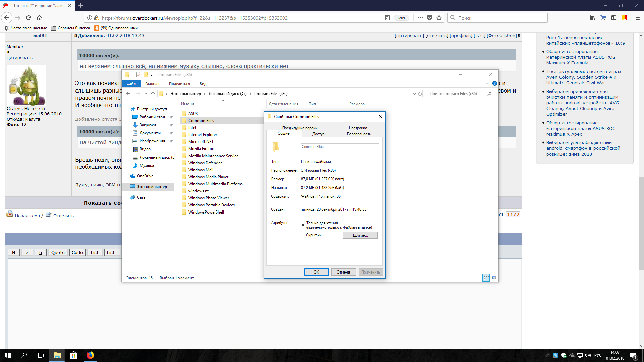Screen dimensions: 644x362
Task: Click Explorer's up-one-level arrow
Action: coord(153,94)
